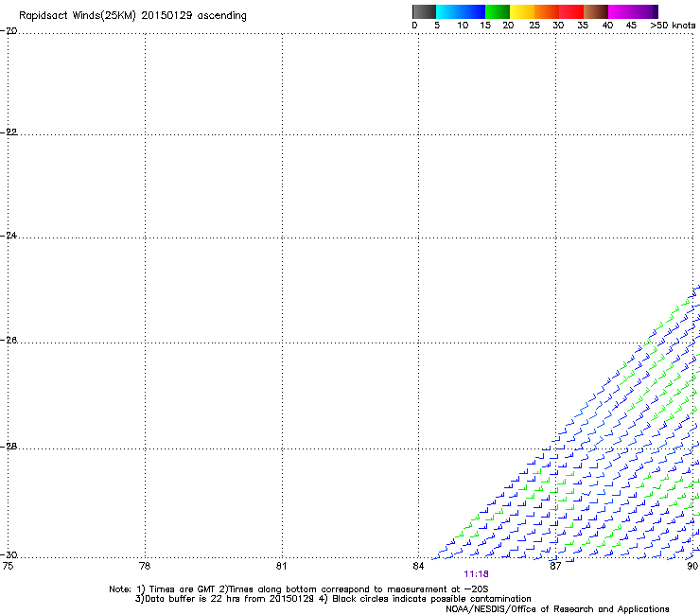
Task: Click the latitude label '-22'
Action: point(9,132)
